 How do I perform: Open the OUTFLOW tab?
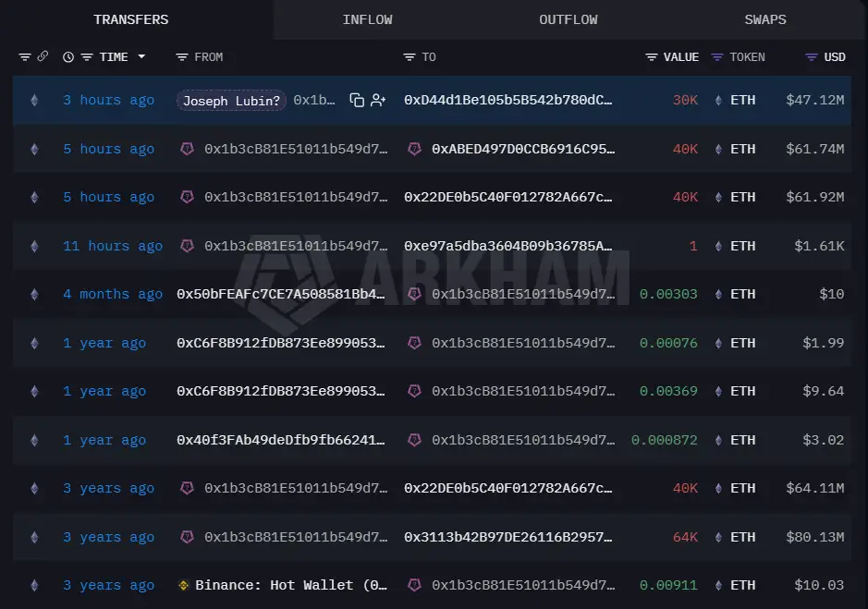(x=568, y=20)
